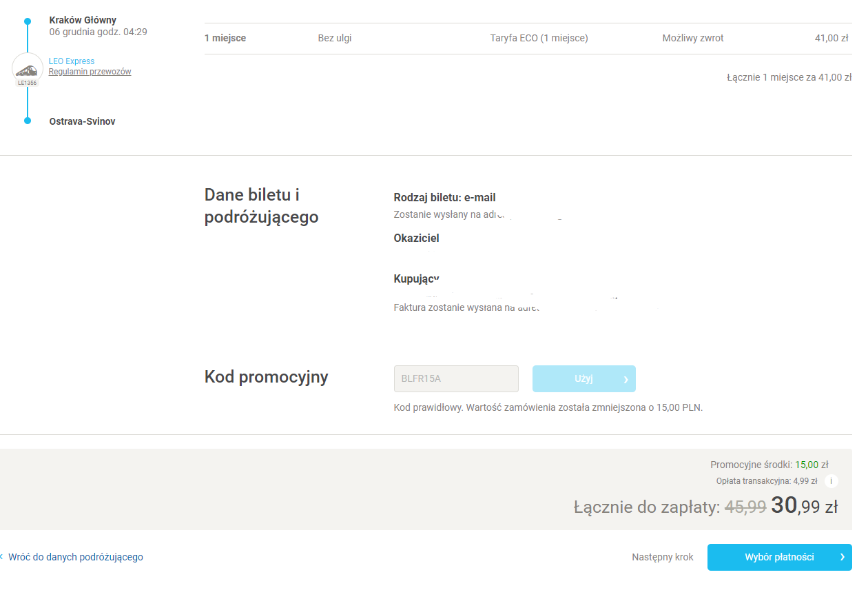
Task: Open LEO Express carrier link
Action: point(72,61)
